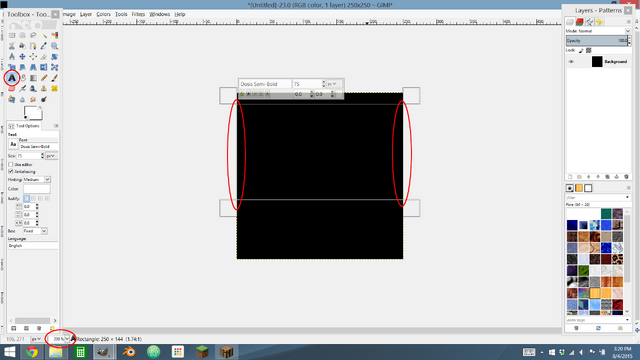Switch to the Undo History tab
The height and width of the screenshot is (360, 640).
click(599, 22)
